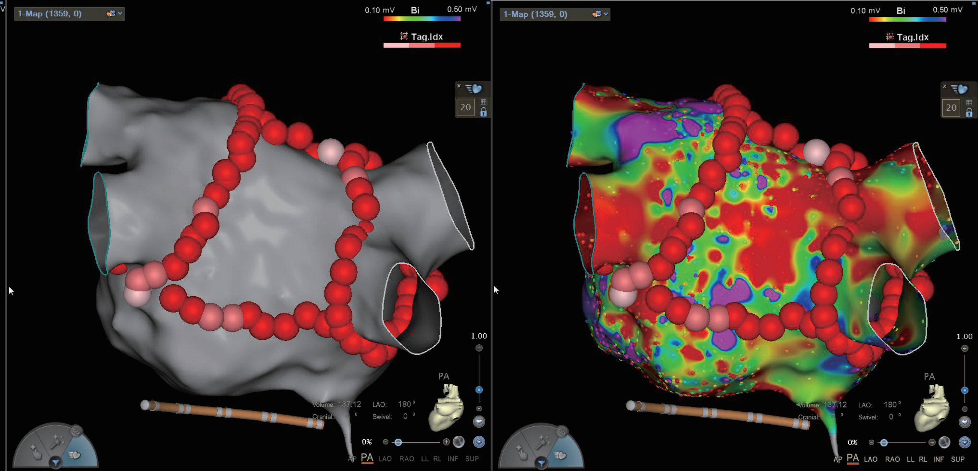Click center-heart target icon in right panel
Viewport: 980px width, 473px height.
(x=964, y=442)
